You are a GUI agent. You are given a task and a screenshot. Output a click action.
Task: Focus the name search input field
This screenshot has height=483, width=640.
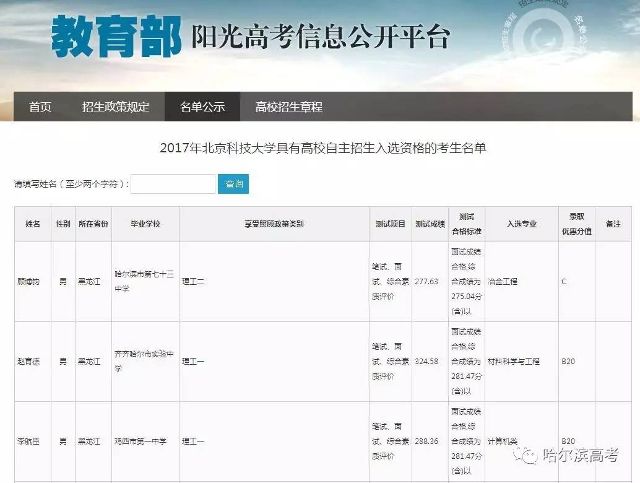[x=173, y=184]
